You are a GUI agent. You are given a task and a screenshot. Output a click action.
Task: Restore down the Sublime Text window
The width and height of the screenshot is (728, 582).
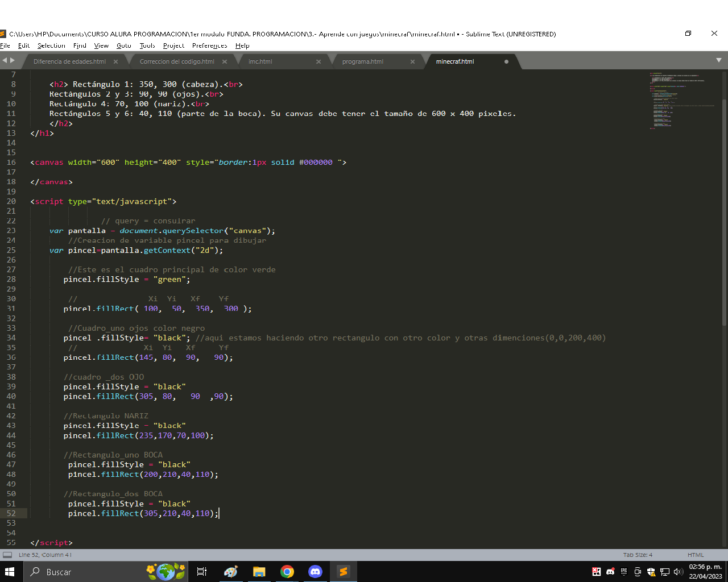(688, 34)
